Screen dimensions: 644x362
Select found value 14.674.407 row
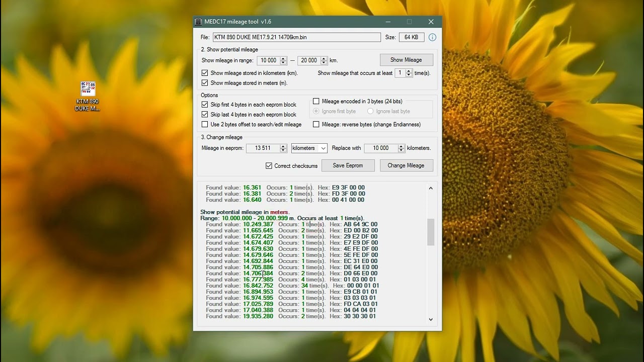point(292,242)
